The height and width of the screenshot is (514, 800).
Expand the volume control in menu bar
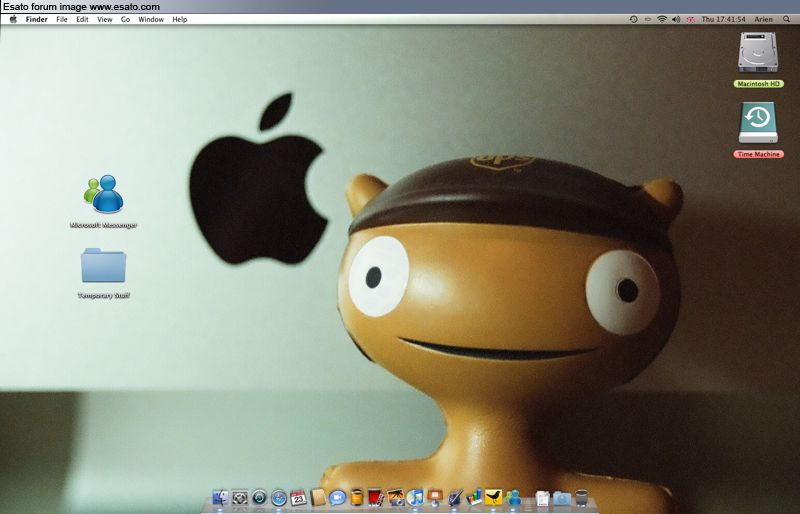(x=676, y=19)
